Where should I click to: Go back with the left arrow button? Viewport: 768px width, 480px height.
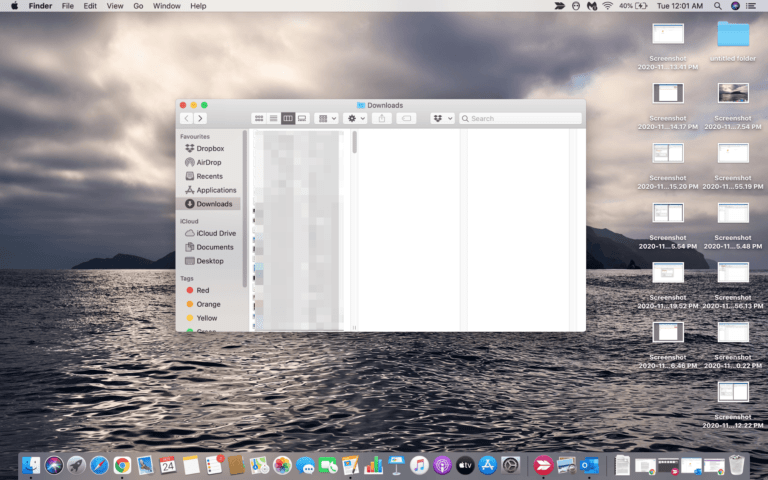186,118
